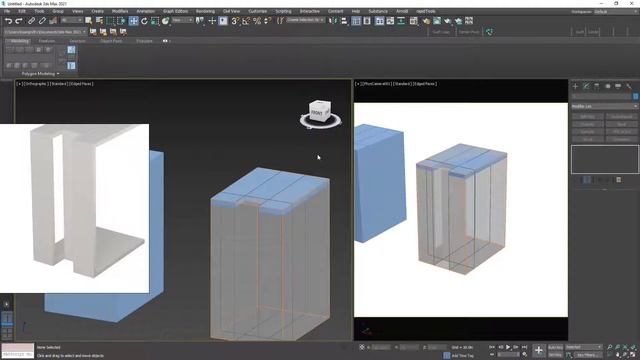The image size is (640, 360).
Task: Open the selection filter dropdown
Action: [x=71, y=20]
